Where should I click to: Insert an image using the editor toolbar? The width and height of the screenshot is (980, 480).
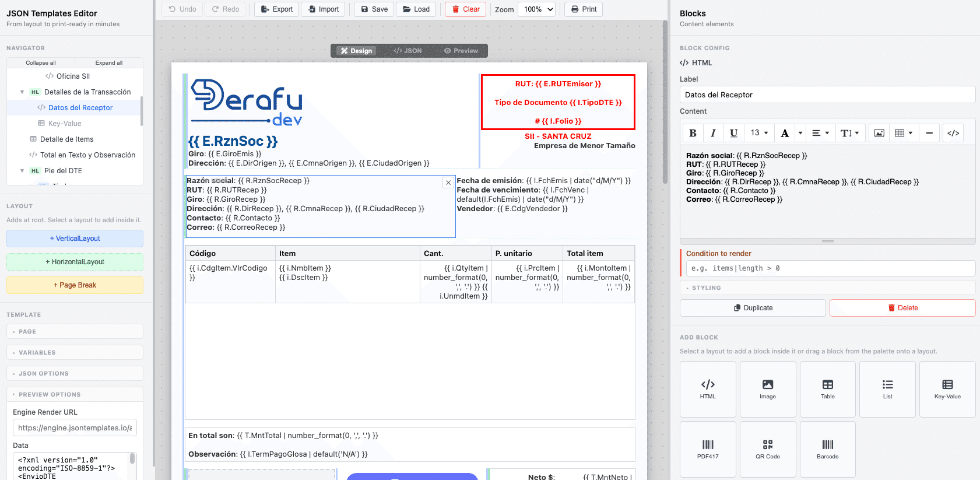(879, 133)
